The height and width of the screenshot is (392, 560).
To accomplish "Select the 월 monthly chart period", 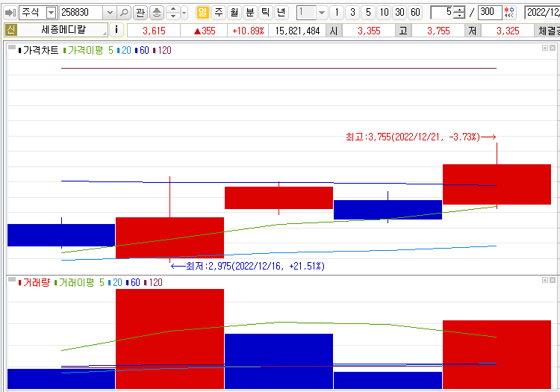I will 234,13.
